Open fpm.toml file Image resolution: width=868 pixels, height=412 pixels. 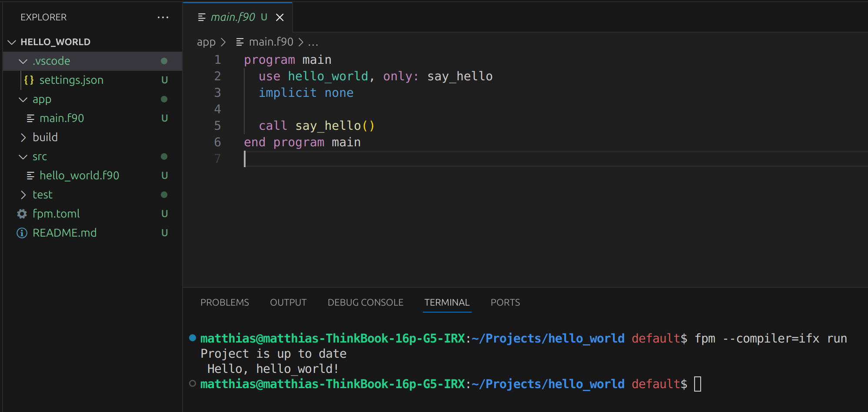(56, 214)
